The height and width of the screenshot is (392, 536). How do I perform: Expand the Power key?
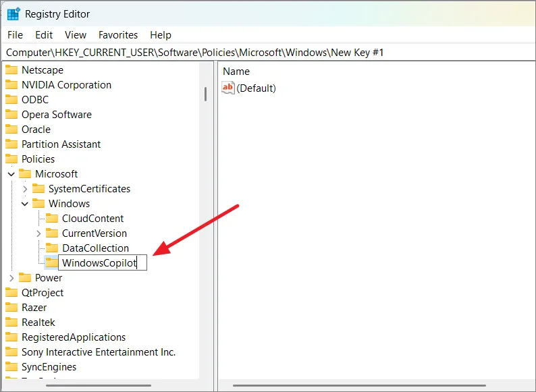(x=11, y=278)
